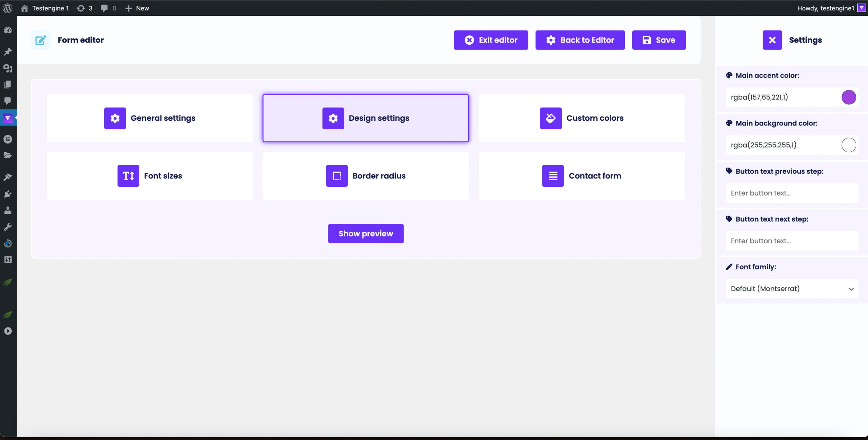The image size is (868, 440).
Task: Open the Font sizes card
Action: (149, 176)
